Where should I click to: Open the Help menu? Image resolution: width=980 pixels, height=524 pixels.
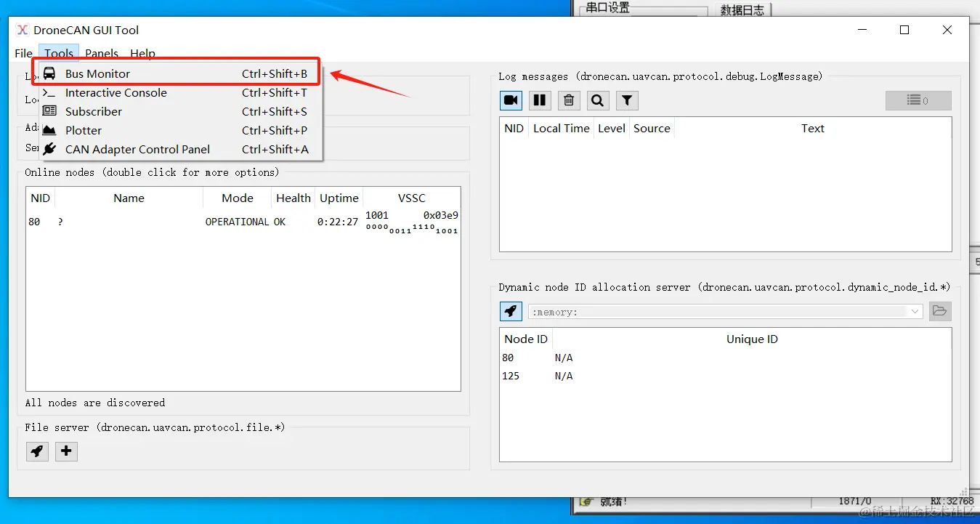pos(142,53)
